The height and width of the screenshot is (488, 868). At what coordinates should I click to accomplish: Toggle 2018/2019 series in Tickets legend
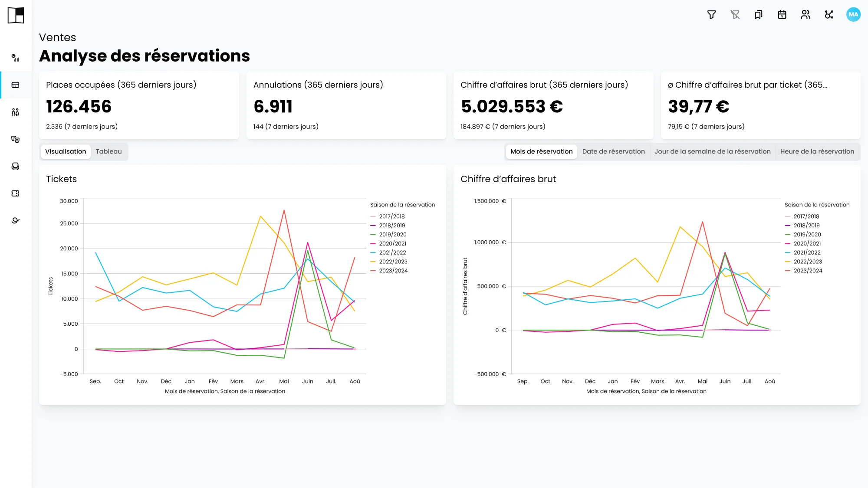tap(388, 226)
